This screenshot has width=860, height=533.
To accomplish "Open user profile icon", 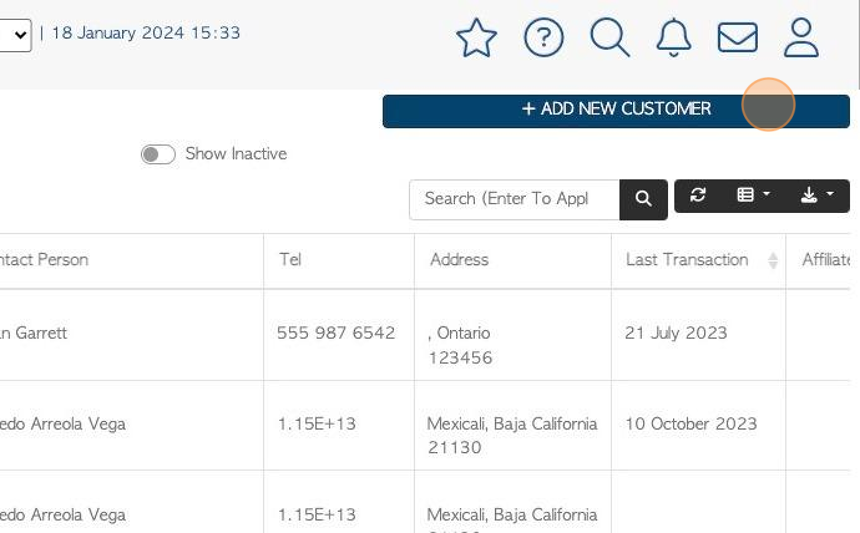I will click(801, 38).
